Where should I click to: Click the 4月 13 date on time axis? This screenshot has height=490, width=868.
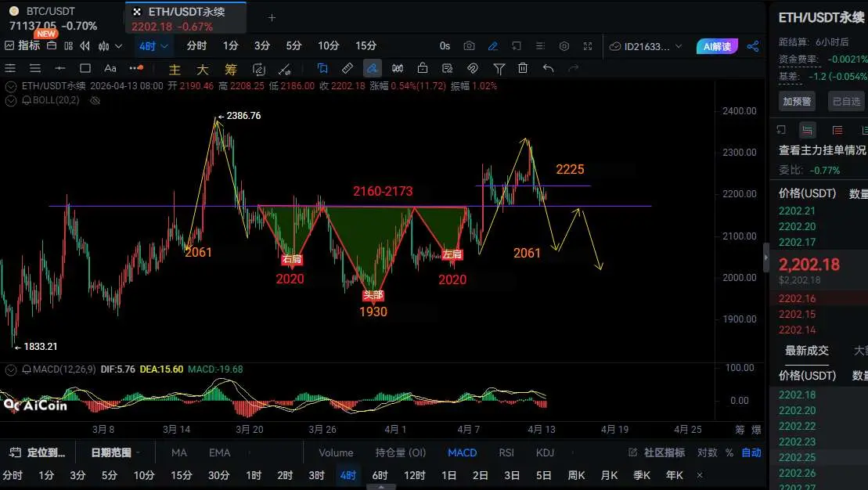click(x=542, y=429)
